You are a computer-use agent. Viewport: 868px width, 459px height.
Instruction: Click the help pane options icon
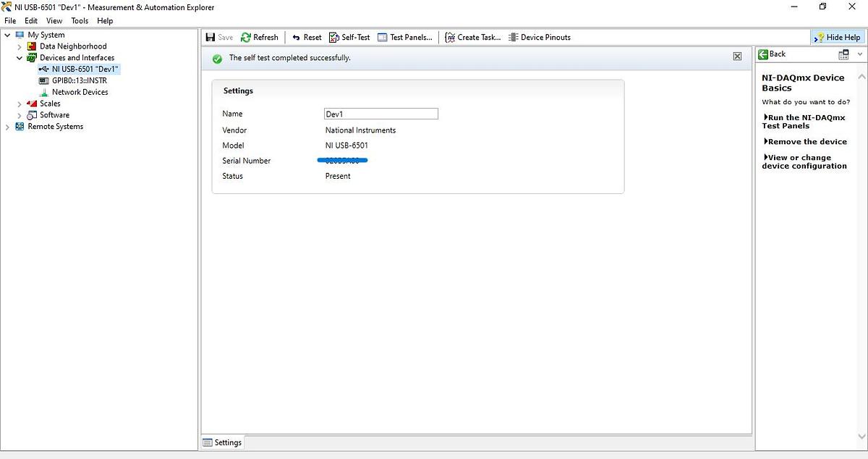tap(843, 55)
